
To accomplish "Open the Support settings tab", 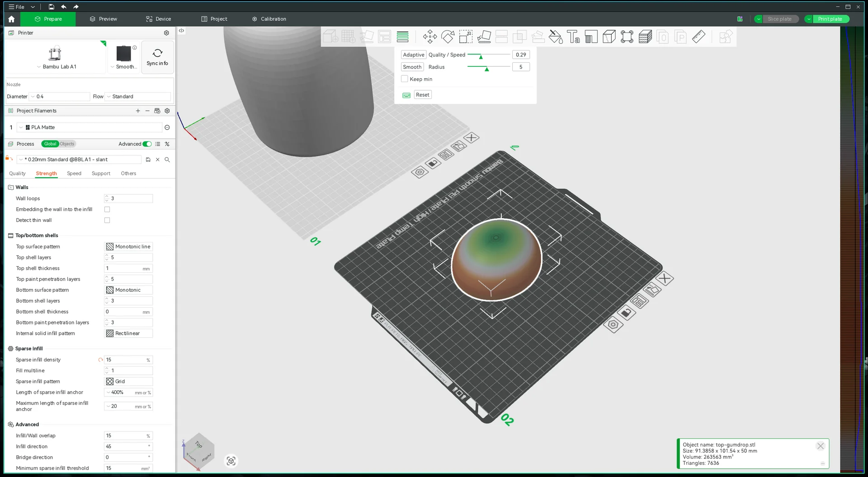I will click(x=101, y=173).
